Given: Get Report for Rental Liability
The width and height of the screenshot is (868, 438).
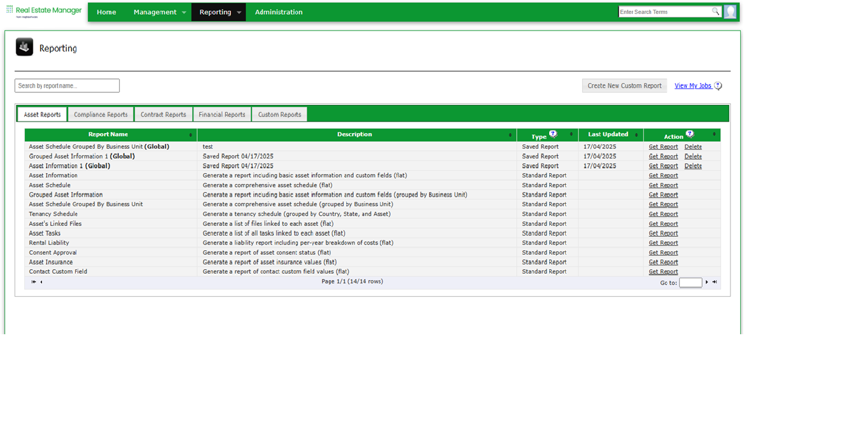Looking at the screenshot, I should 663,243.
